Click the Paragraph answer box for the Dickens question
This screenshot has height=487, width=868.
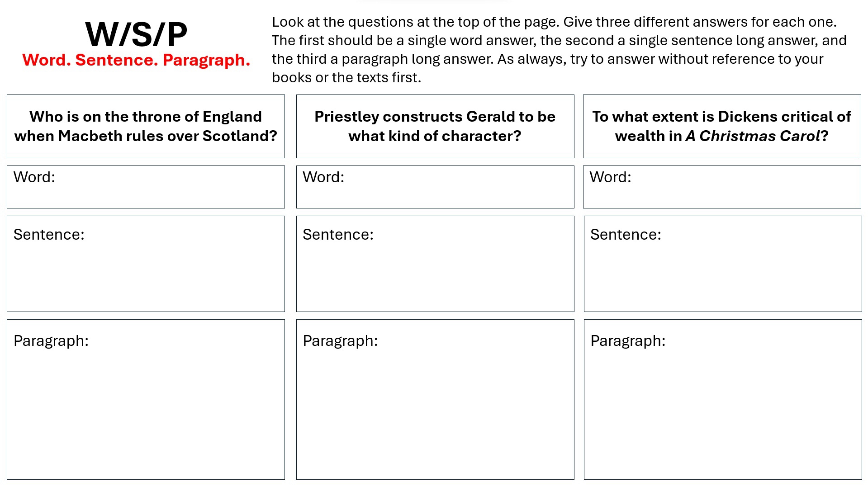(x=723, y=407)
